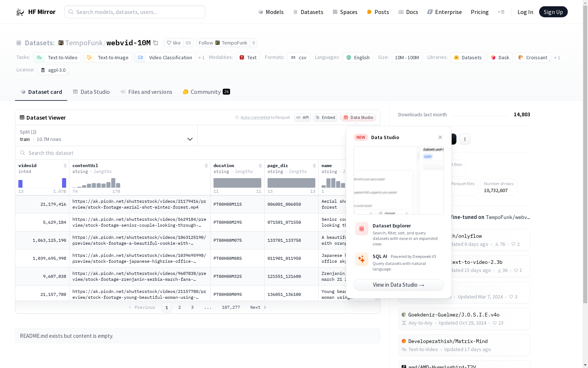This screenshot has width=588, height=368.
Task: Click the English language tag
Action: click(358, 57)
